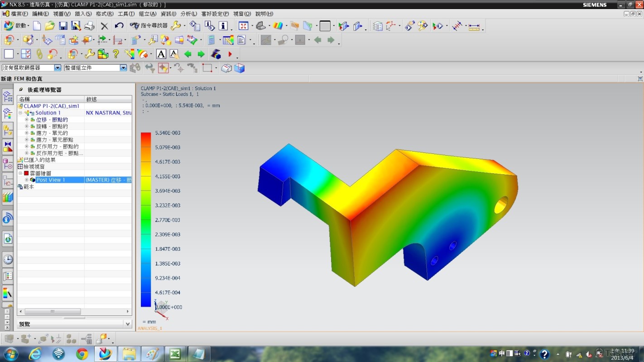Open the 插入(S) menu
Image resolution: width=644 pixels, height=362 pixels.
pyautogui.click(x=83, y=14)
